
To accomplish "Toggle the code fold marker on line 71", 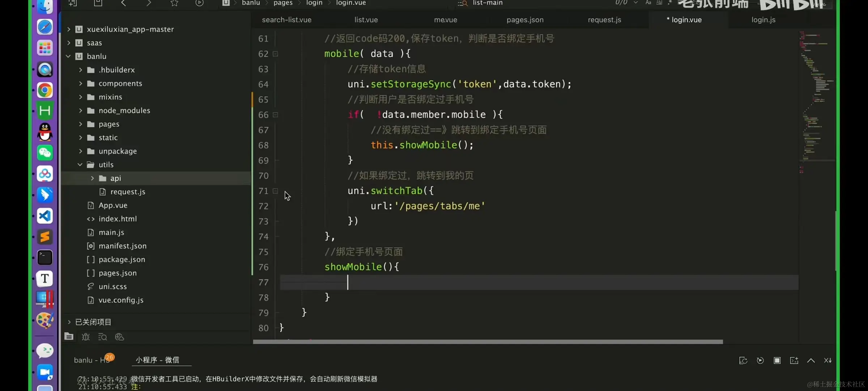I will coord(275,191).
